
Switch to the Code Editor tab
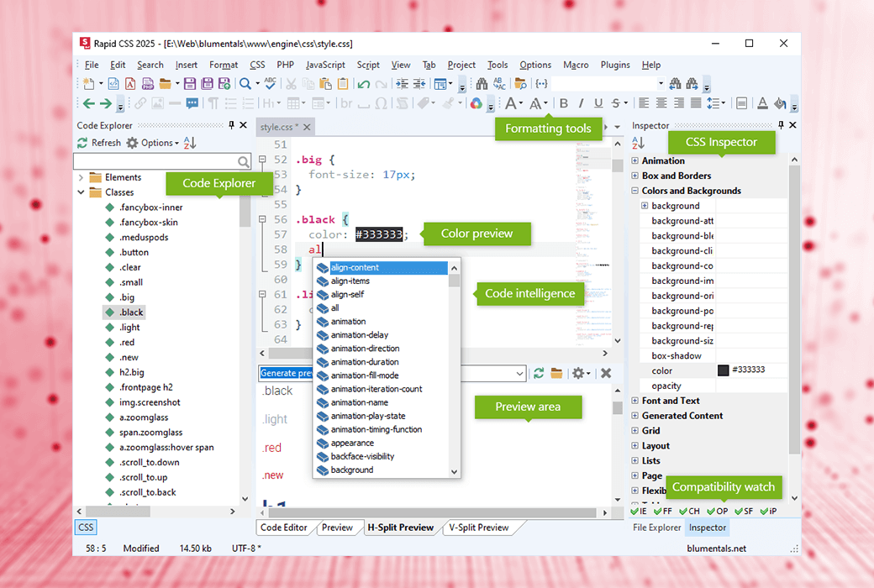[x=284, y=528]
